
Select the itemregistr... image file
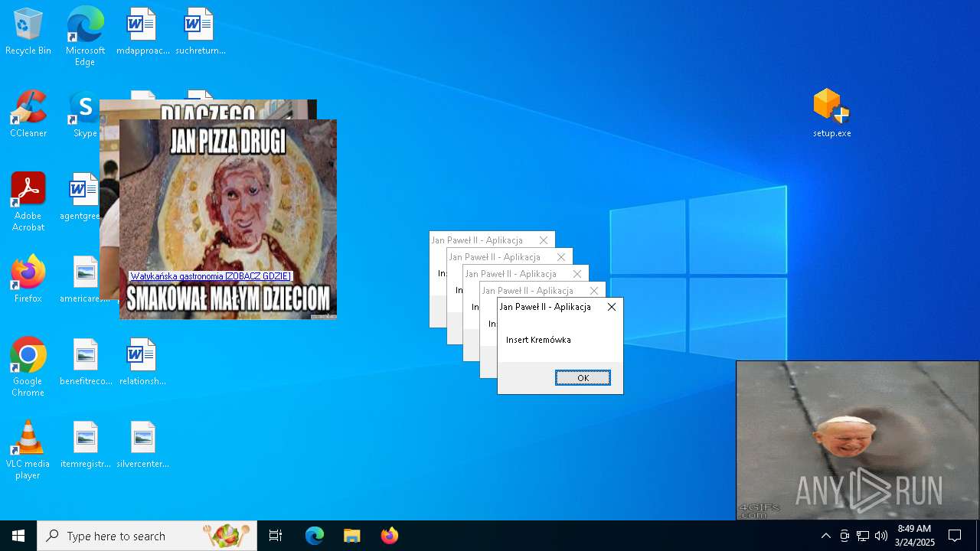(86, 445)
